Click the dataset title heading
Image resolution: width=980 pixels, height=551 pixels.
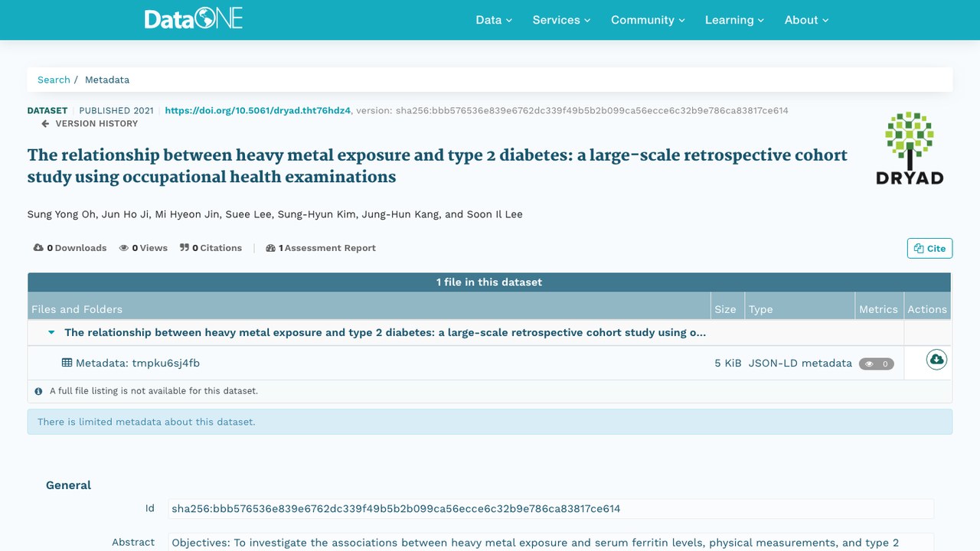[x=437, y=166]
